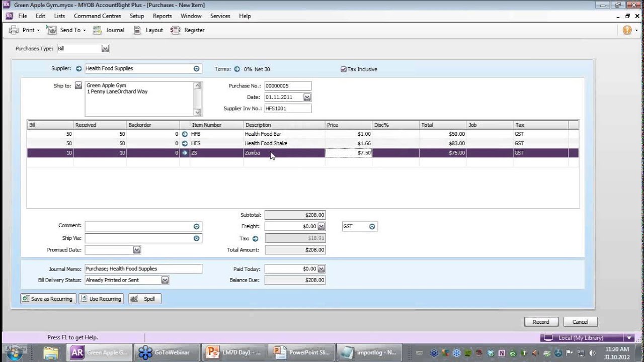The image size is (644, 362).
Task: Switch to GoToWebinar taskbar item
Action: pyautogui.click(x=167, y=352)
